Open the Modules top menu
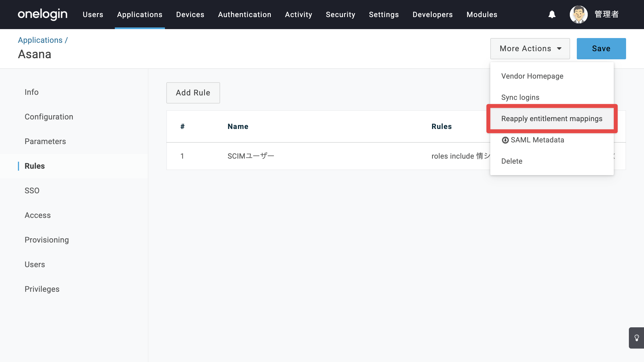Viewport: 644px width, 362px height. (x=482, y=15)
